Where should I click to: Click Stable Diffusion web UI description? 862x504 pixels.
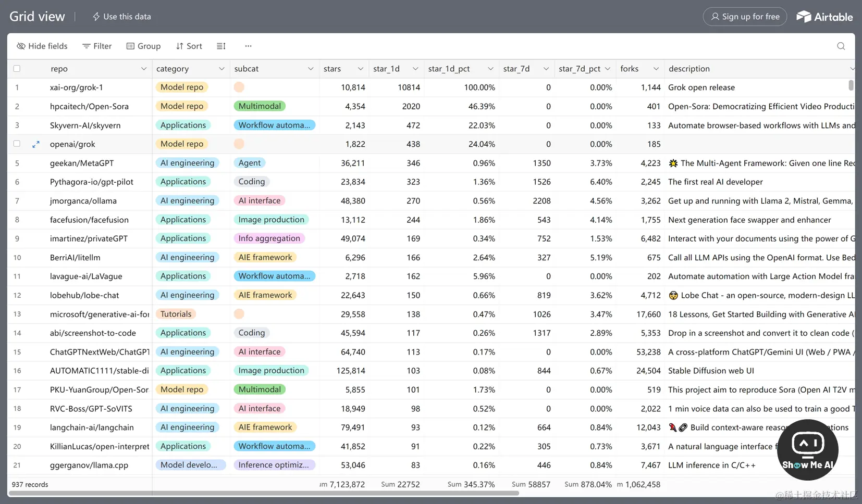[x=711, y=371]
